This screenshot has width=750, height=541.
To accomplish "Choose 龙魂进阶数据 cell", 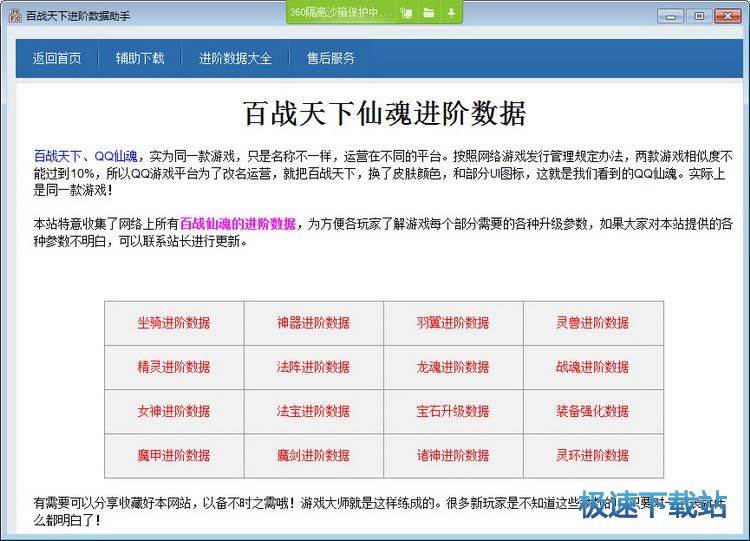I will [x=453, y=367].
